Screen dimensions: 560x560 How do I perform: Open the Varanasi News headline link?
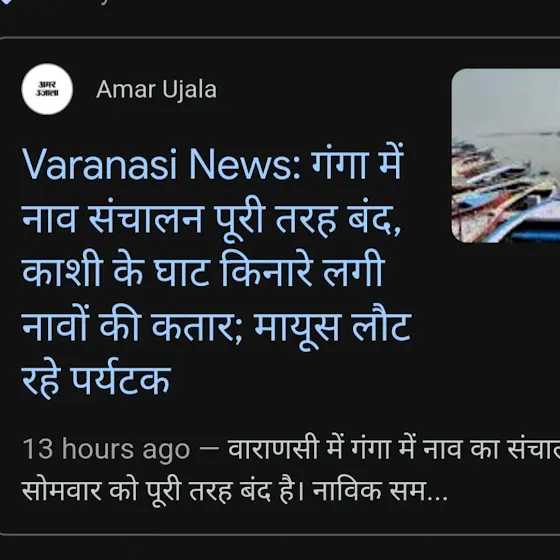pyautogui.click(x=216, y=270)
